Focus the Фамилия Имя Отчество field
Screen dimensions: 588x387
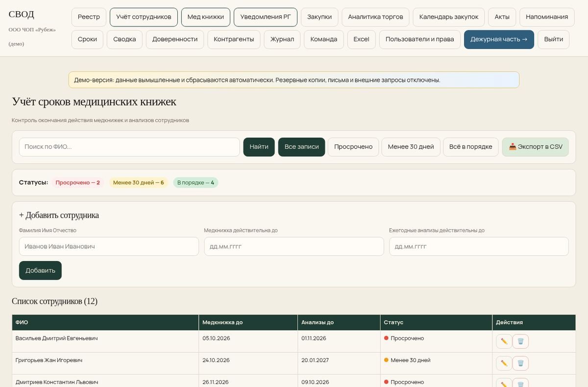tap(109, 246)
